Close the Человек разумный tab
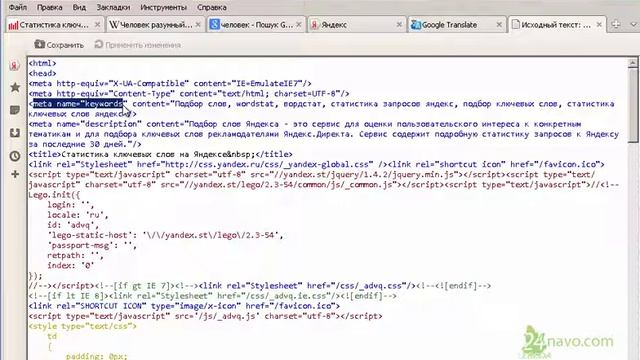 [198, 25]
